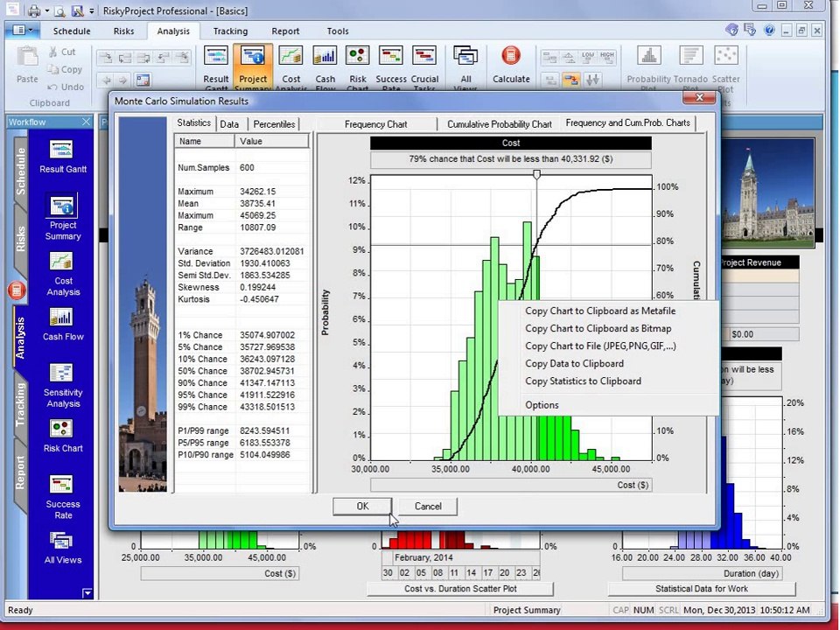Click the OK button
840x630 pixels.
[362, 507]
